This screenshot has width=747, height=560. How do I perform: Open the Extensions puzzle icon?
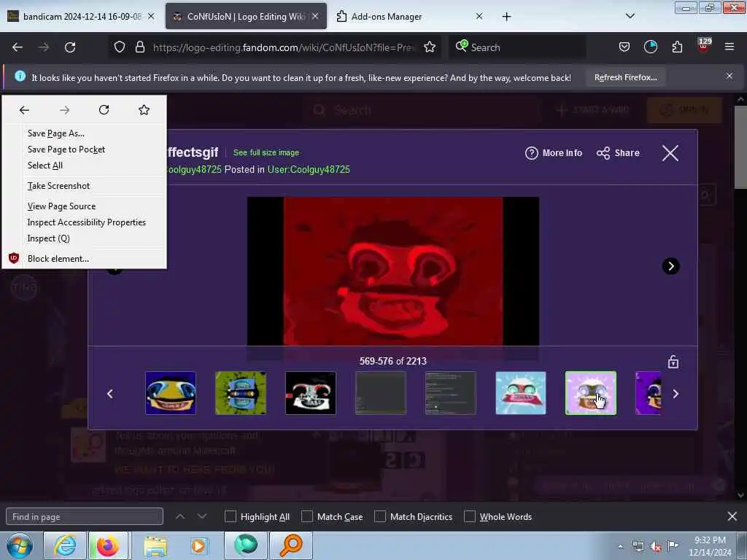(677, 47)
